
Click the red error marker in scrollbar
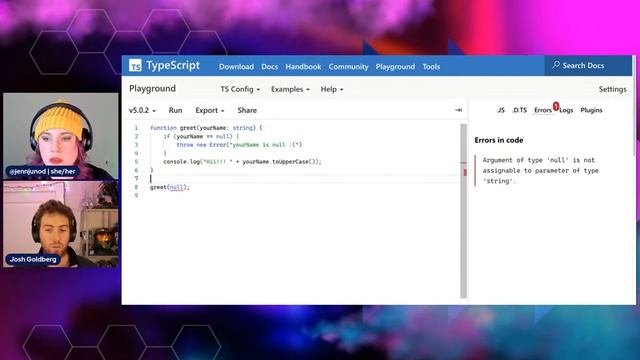465,173
